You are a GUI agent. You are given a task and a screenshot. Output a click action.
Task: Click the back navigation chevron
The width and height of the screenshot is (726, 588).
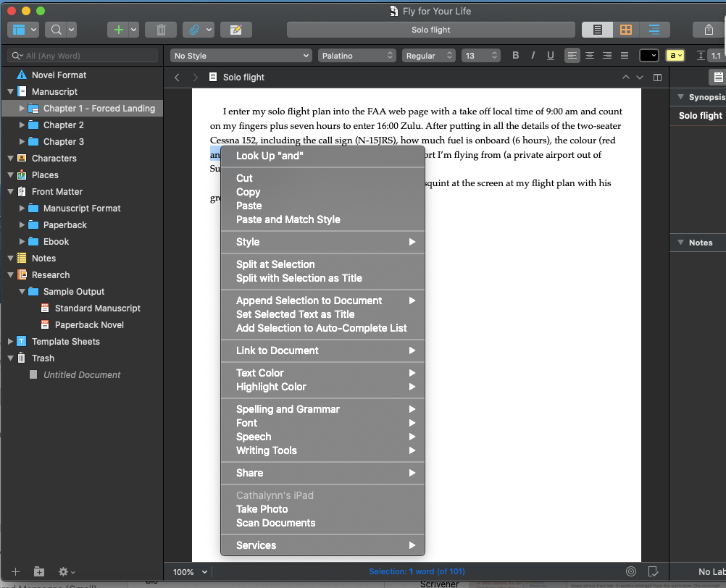(176, 77)
